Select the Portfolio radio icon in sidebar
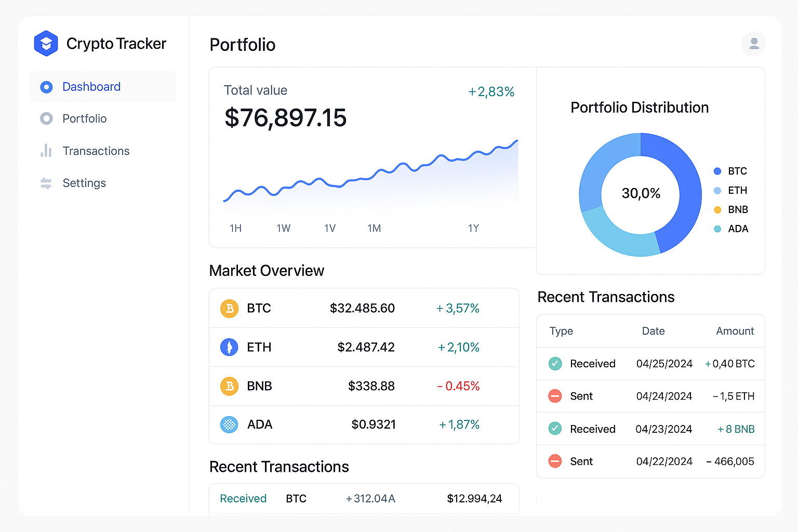798x532 pixels. pos(46,118)
